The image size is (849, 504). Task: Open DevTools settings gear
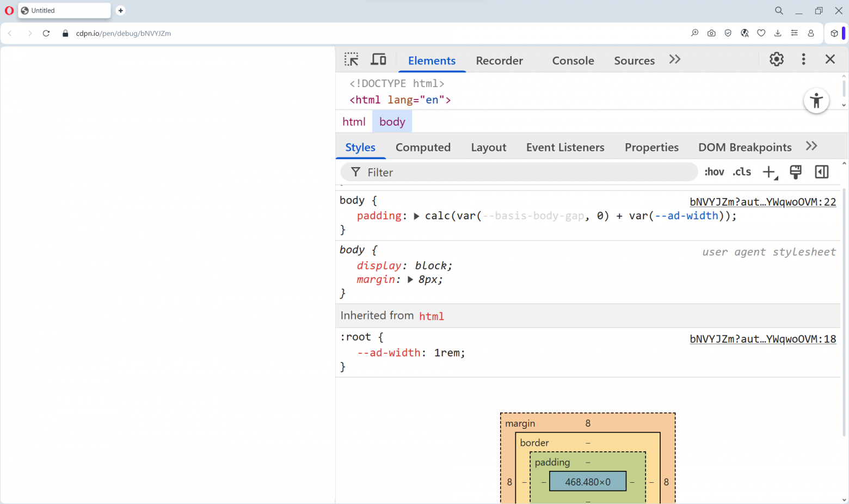(x=776, y=59)
